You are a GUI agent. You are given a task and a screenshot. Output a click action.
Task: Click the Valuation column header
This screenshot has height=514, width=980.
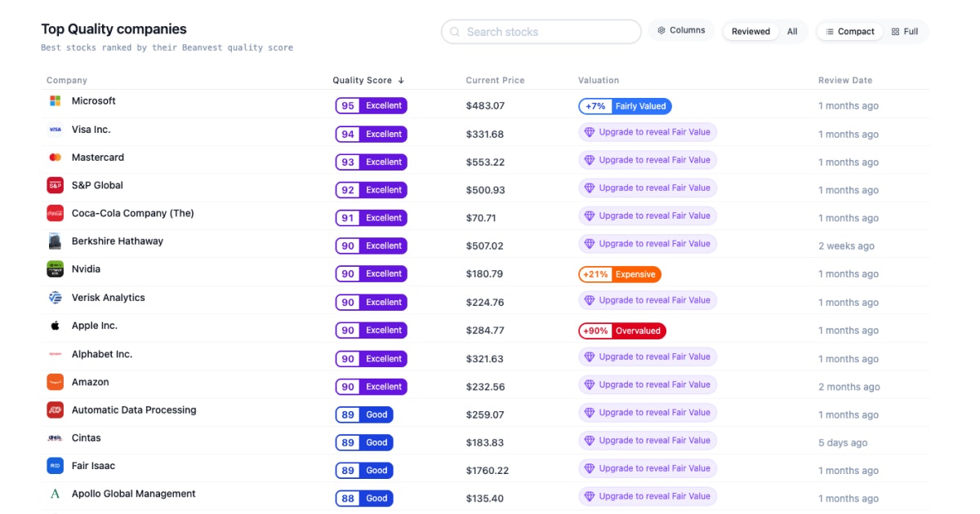[x=599, y=81]
